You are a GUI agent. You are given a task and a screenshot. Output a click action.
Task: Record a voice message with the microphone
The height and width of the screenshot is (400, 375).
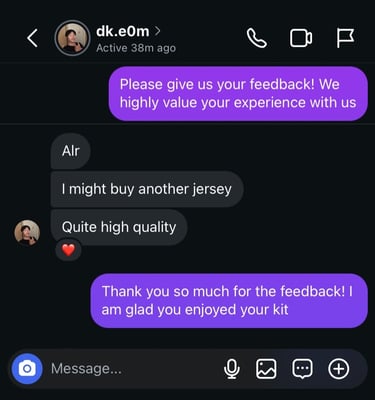click(x=232, y=369)
